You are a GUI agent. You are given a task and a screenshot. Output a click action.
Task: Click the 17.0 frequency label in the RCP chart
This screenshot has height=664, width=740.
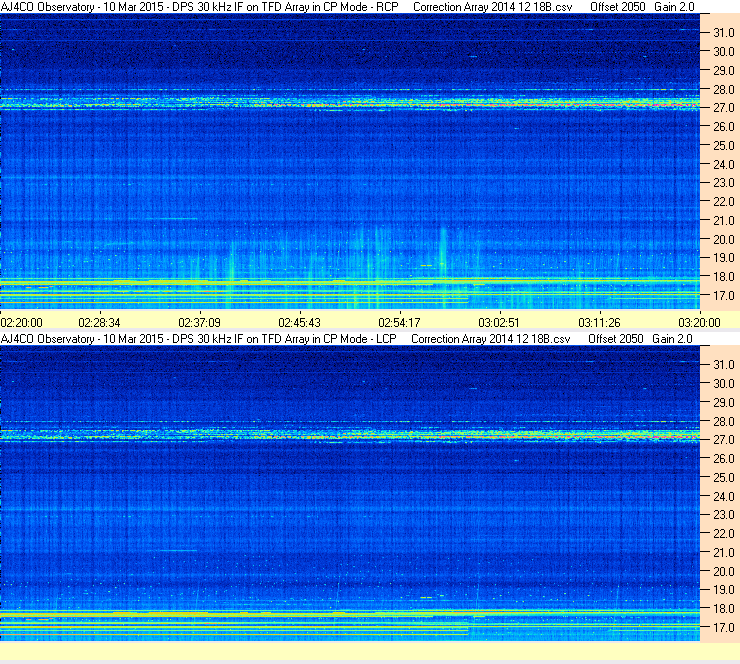coord(724,296)
